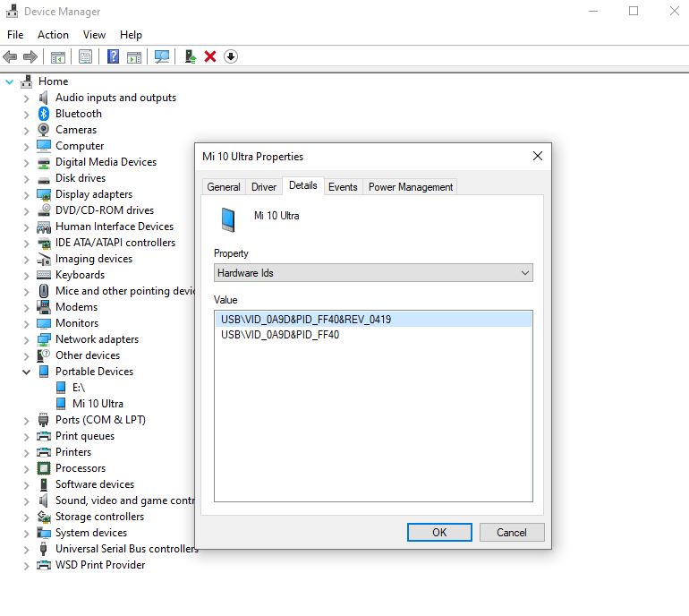Select Imaging devices in tree
689x616 pixels.
pos(94,259)
